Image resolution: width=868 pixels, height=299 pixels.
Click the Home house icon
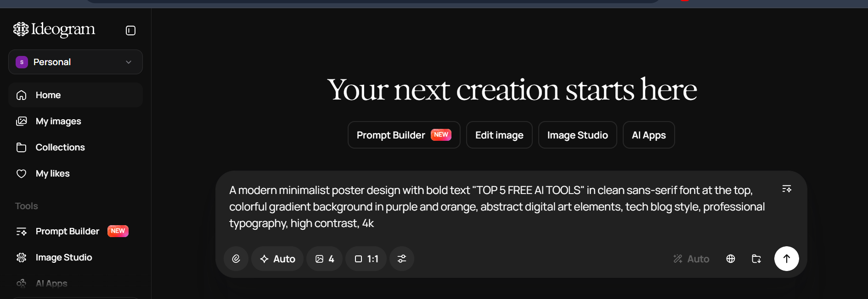pos(21,95)
